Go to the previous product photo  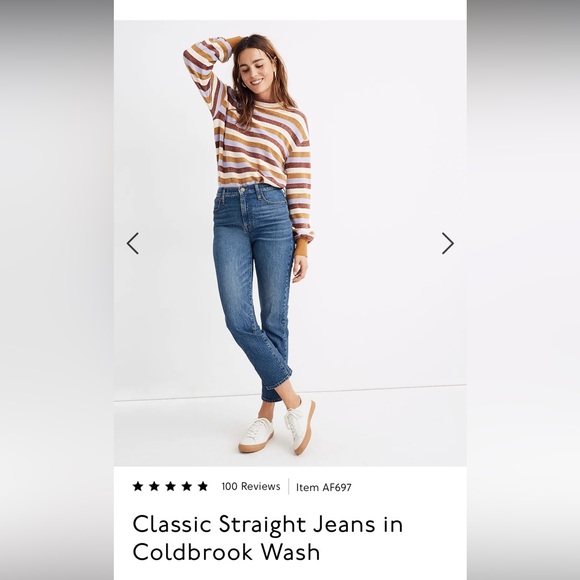[x=133, y=243]
